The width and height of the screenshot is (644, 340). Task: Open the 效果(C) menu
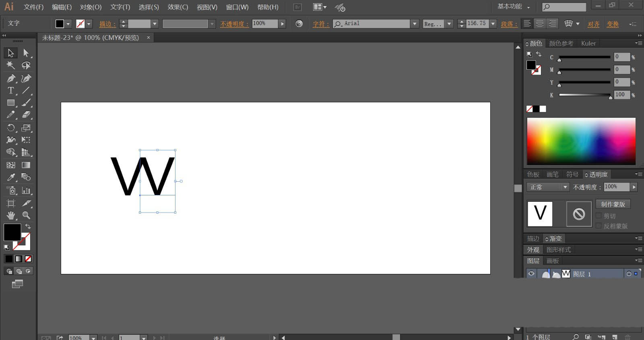(178, 7)
